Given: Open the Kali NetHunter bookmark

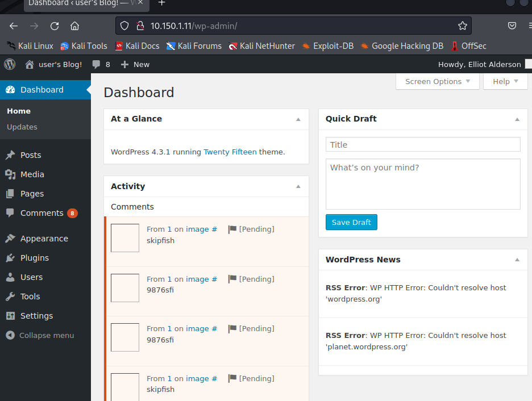Looking at the screenshot, I should [261, 46].
